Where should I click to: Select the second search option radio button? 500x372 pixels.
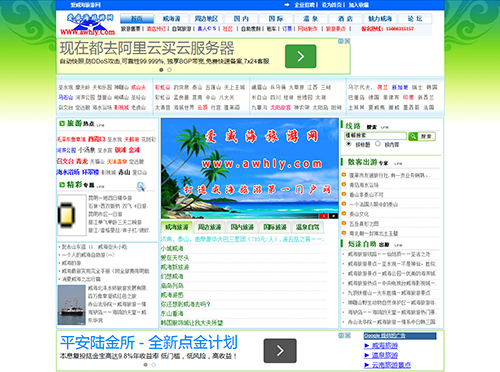pyautogui.click(x=378, y=144)
